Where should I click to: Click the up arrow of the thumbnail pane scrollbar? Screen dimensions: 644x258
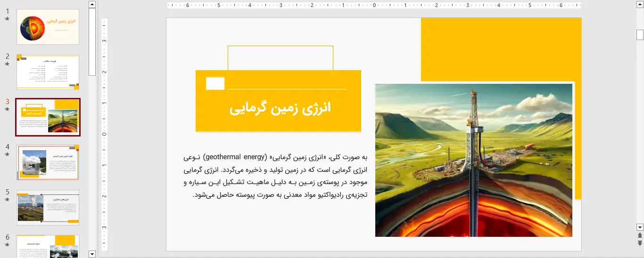92,4
